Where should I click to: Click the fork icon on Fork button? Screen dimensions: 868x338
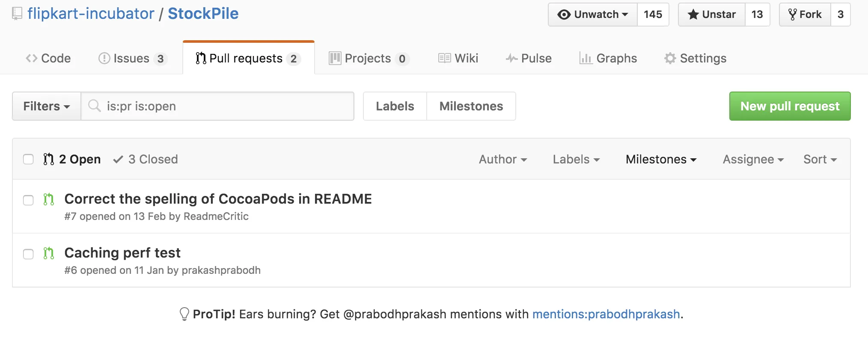click(792, 15)
